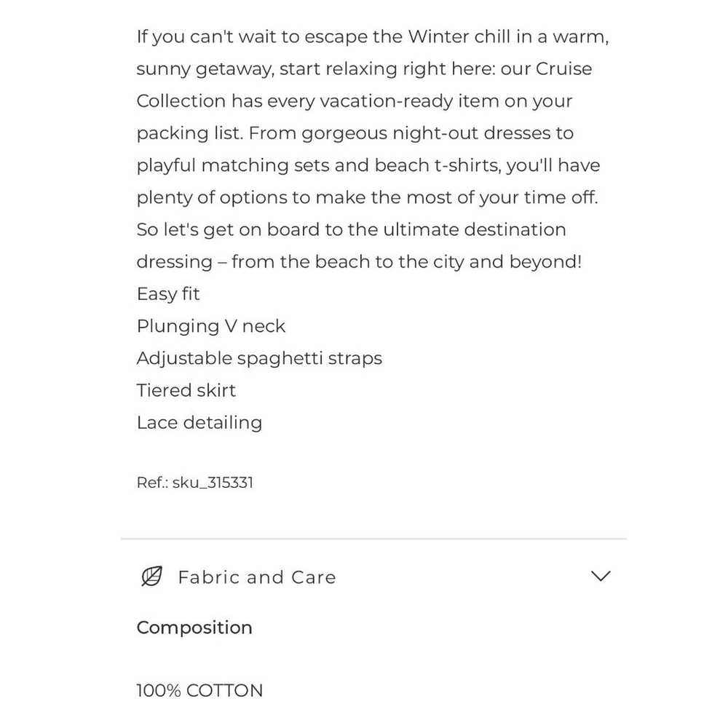Select the line dressing – from the beach
This screenshot has height=728, width=728.
coord(359,262)
